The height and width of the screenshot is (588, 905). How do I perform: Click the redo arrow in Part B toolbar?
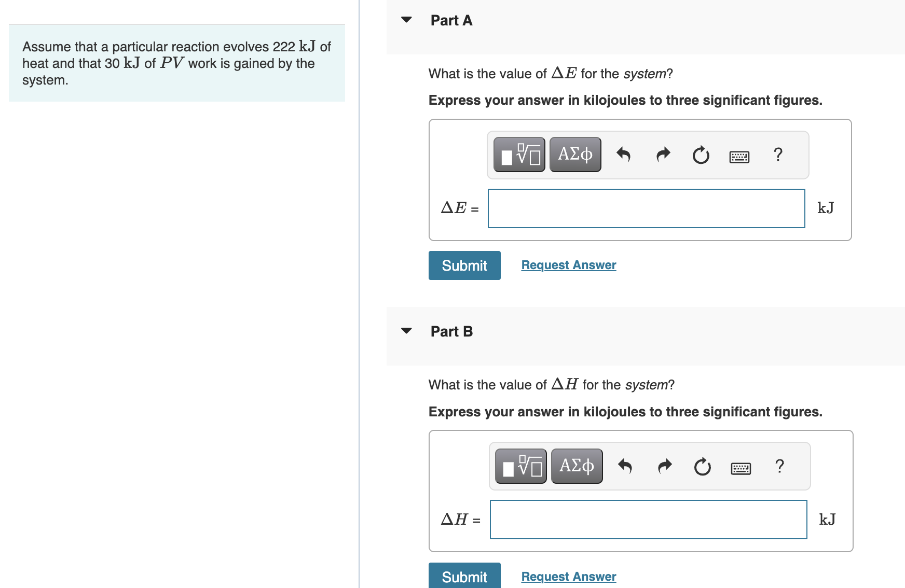(x=664, y=467)
